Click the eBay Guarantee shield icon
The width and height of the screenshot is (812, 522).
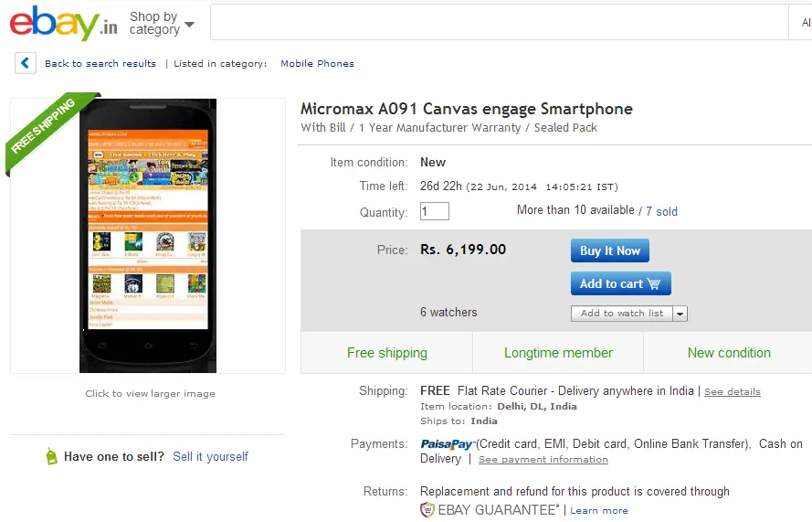coord(427,510)
